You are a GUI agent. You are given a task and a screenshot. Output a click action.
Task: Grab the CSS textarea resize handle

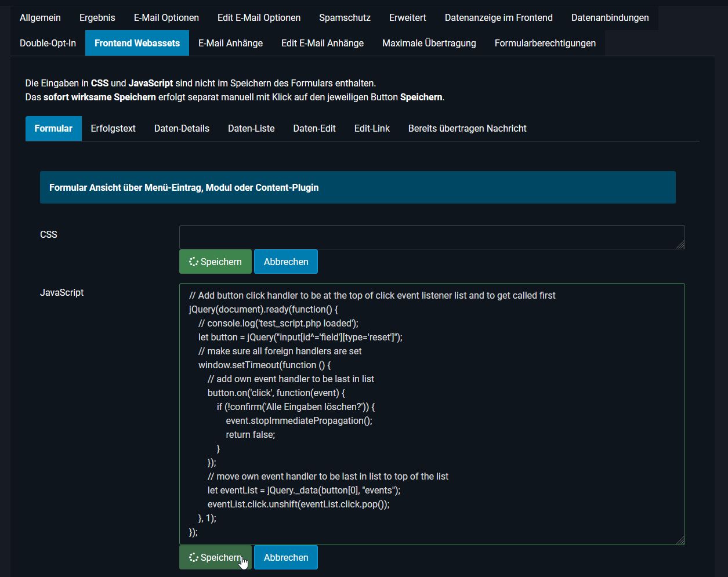tap(680, 245)
